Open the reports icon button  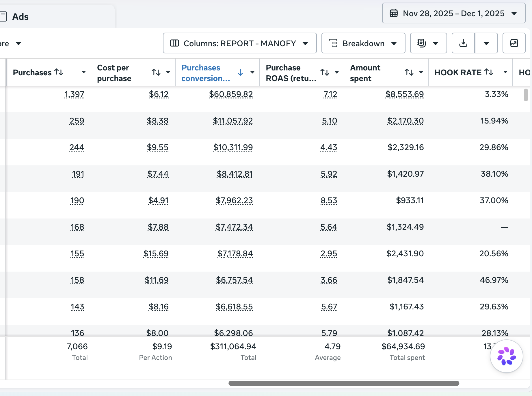[x=421, y=43]
